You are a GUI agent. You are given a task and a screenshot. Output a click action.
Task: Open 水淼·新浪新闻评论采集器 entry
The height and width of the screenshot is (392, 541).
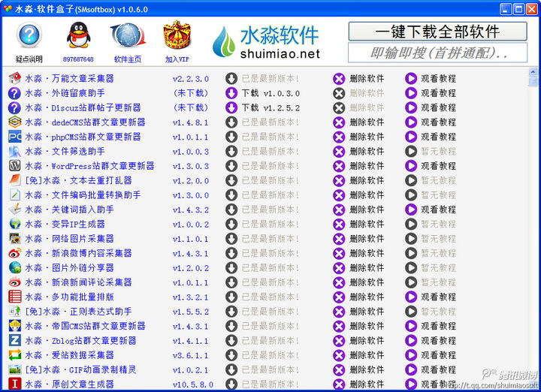pyautogui.click(x=78, y=282)
